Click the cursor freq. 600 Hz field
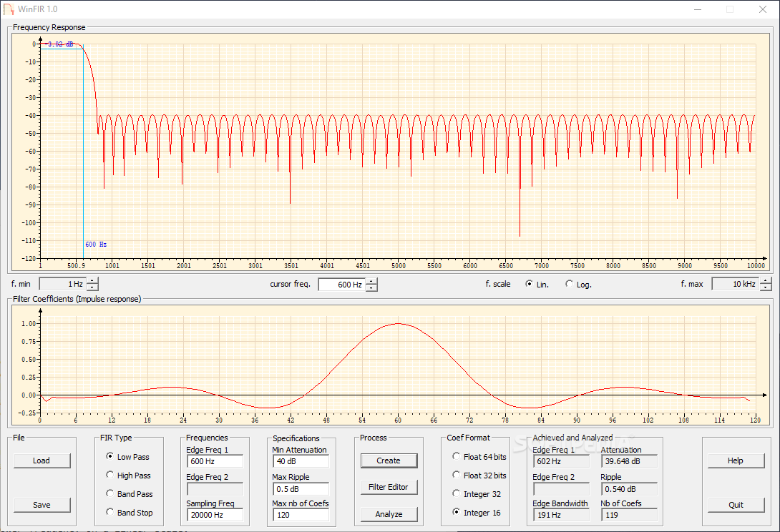The height and width of the screenshot is (532, 780). 342,285
